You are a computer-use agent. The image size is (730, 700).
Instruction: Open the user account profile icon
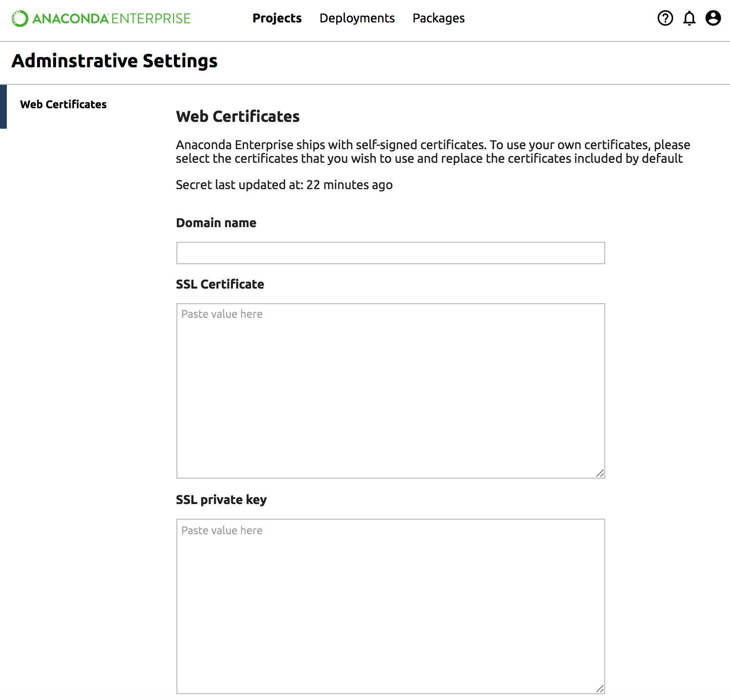pyautogui.click(x=713, y=19)
